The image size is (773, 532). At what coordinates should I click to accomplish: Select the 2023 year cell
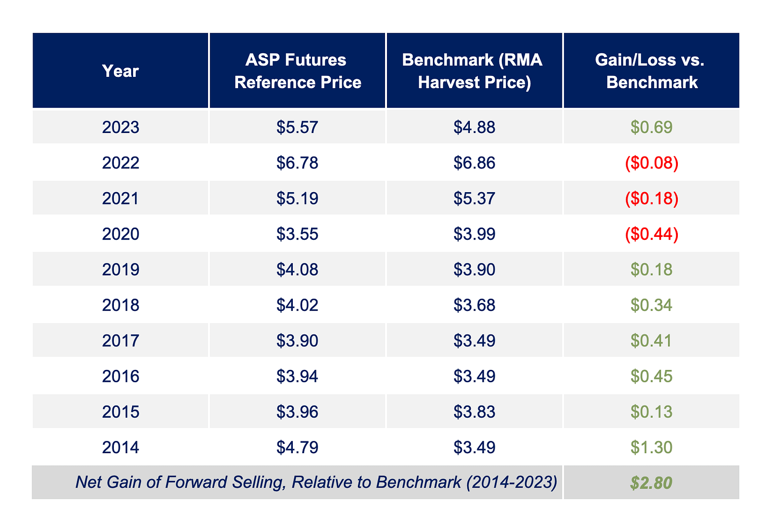pyautogui.click(x=120, y=128)
